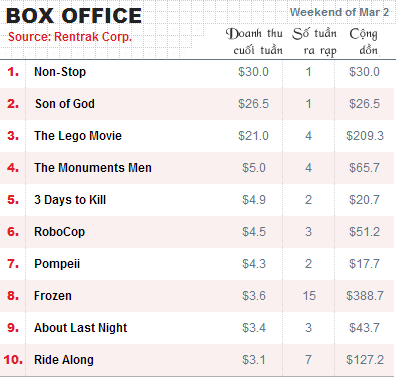Viewport: 396px width, 377px height.
Task: Click the Pompeii movie title
Action: pyautogui.click(x=57, y=264)
